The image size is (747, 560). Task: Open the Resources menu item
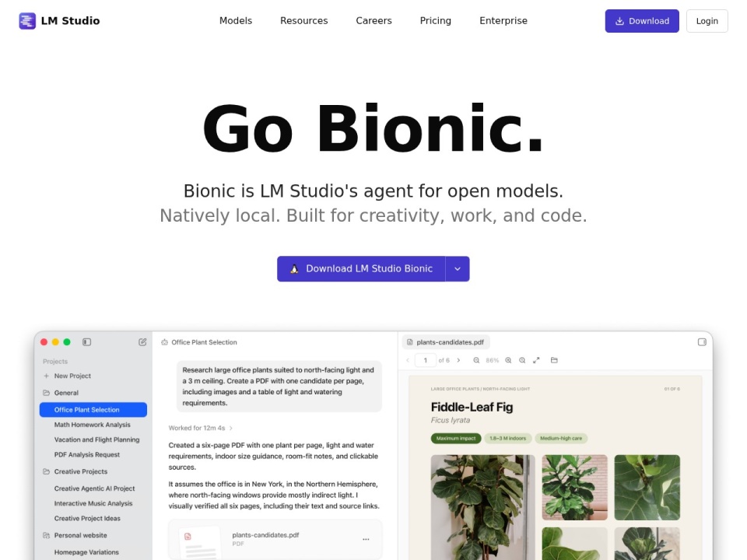pyautogui.click(x=304, y=21)
